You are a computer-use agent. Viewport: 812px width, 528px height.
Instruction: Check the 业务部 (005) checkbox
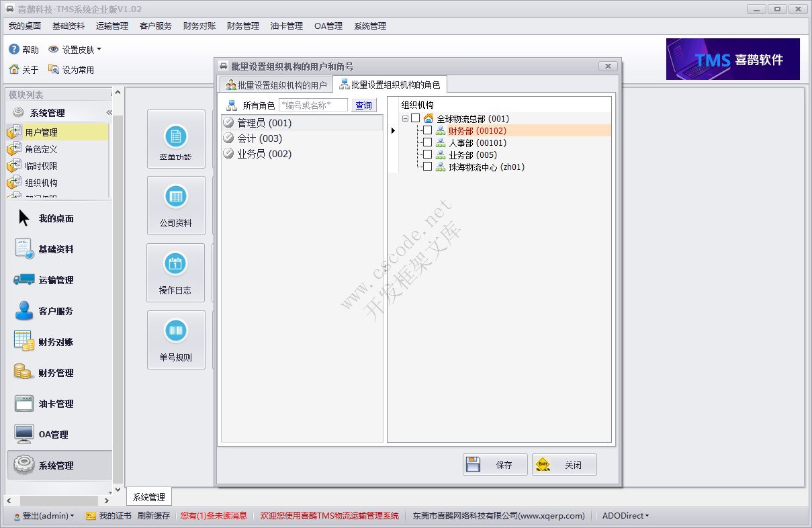point(427,155)
